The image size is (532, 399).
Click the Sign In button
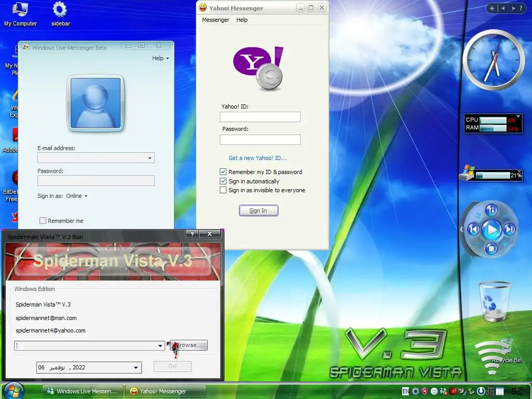pyautogui.click(x=259, y=210)
